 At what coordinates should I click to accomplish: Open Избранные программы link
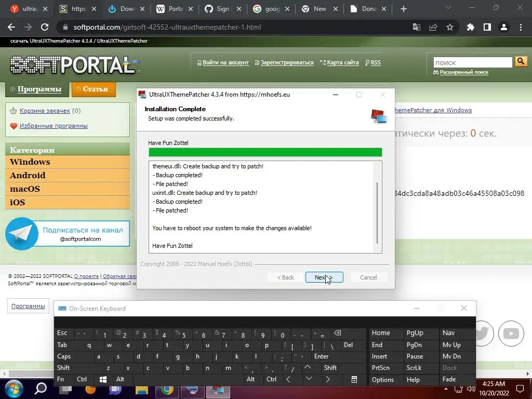click(54, 126)
